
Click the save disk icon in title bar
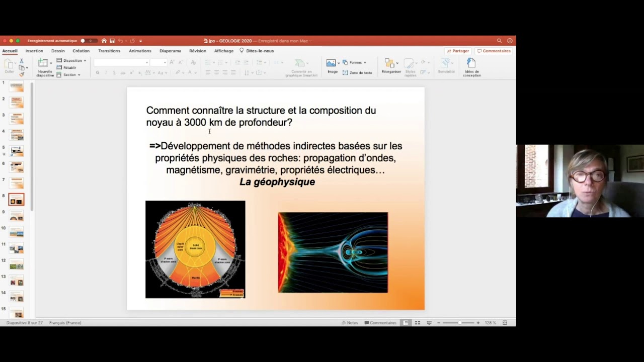pos(112,41)
